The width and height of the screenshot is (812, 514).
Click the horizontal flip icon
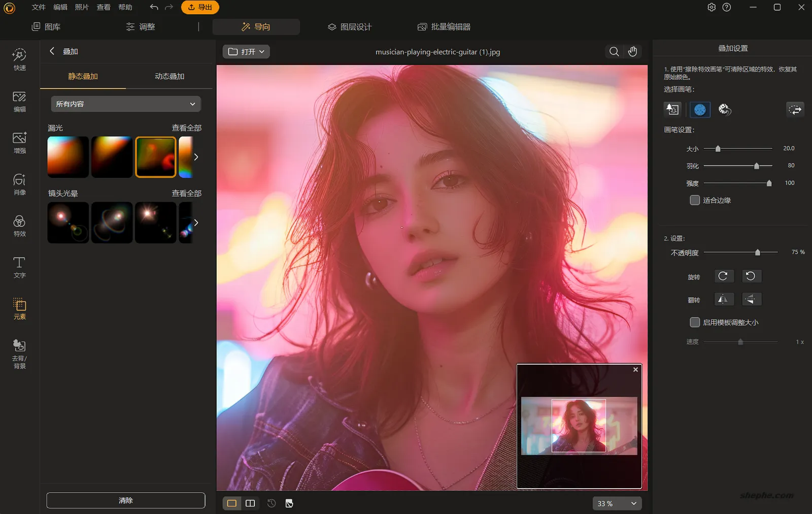724,299
